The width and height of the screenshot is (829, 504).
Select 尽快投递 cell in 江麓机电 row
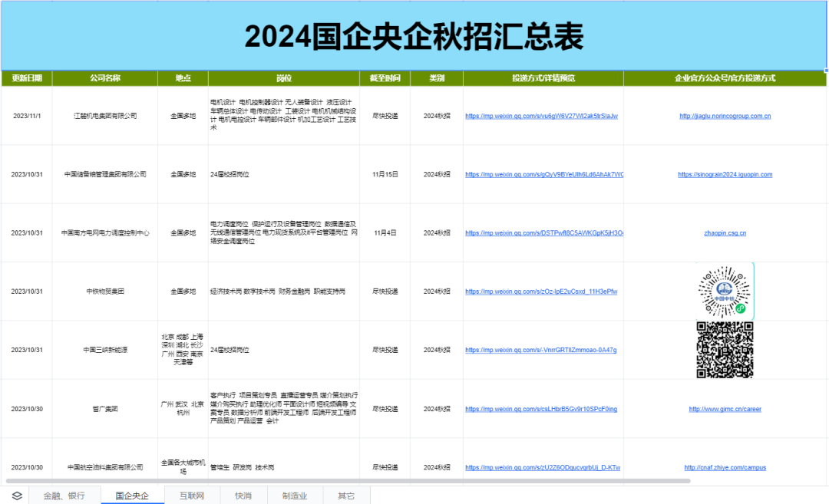(x=385, y=116)
